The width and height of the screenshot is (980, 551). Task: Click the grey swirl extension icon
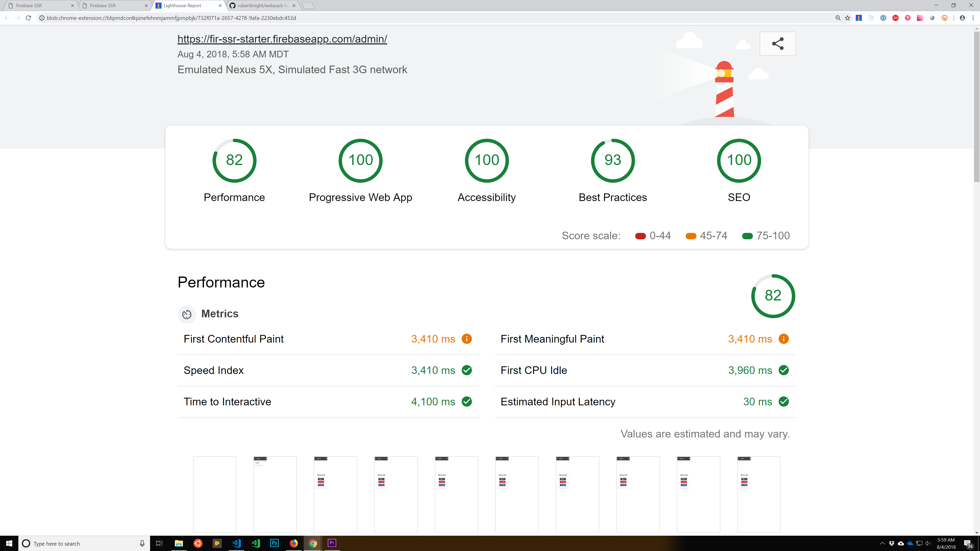pos(932,18)
